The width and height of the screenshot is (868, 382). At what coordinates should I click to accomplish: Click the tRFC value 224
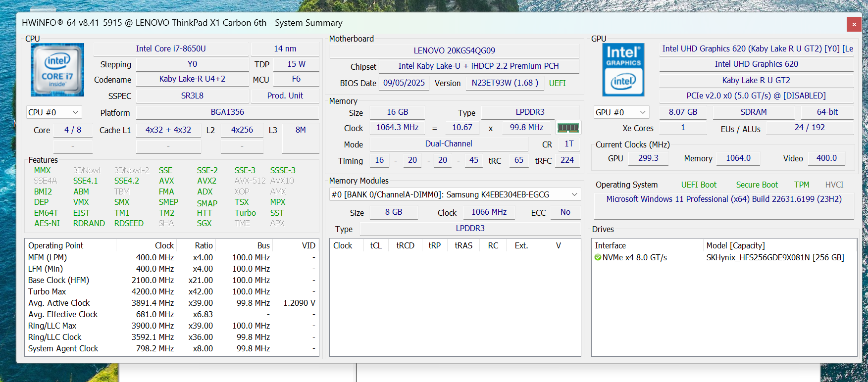[567, 160]
